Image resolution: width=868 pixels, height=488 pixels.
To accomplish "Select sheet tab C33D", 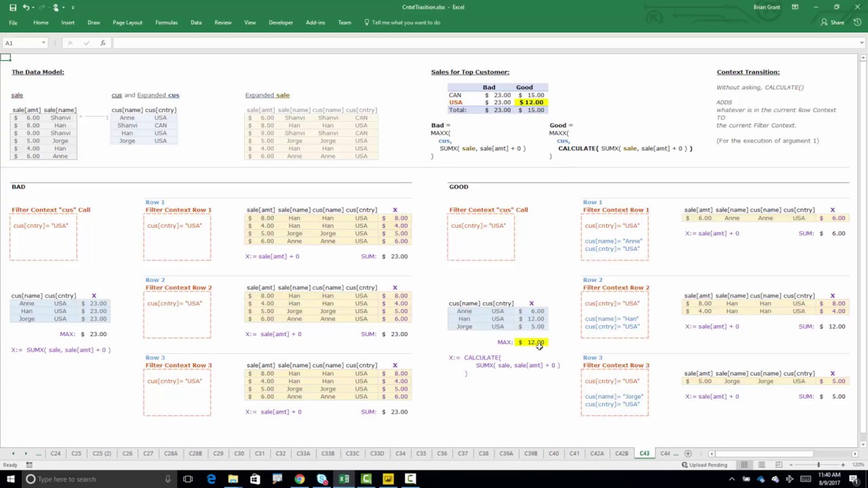I will coord(377,453).
